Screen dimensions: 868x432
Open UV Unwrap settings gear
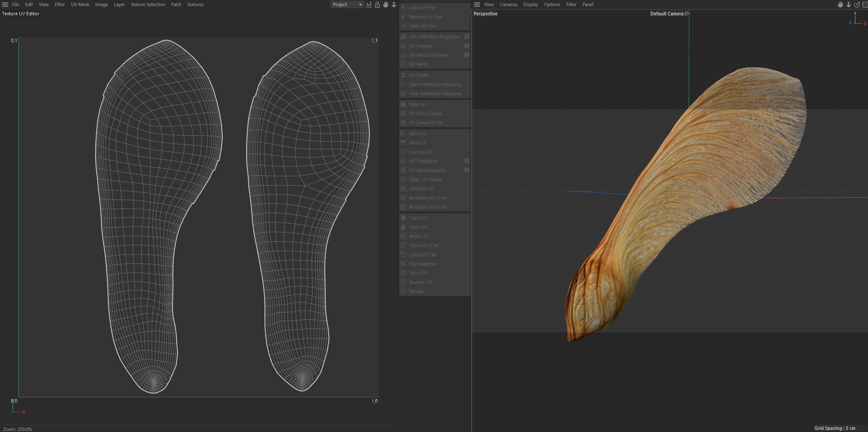point(466,46)
